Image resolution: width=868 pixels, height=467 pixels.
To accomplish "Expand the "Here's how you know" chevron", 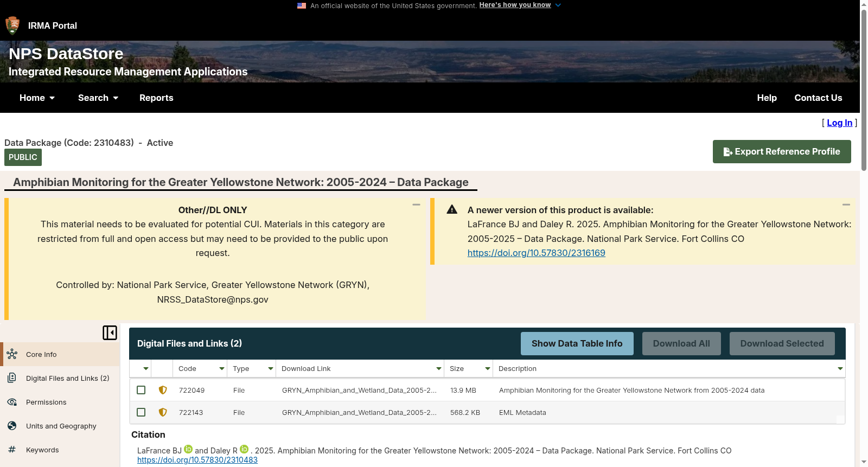I will pyautogui.click(x=558, y=5).
